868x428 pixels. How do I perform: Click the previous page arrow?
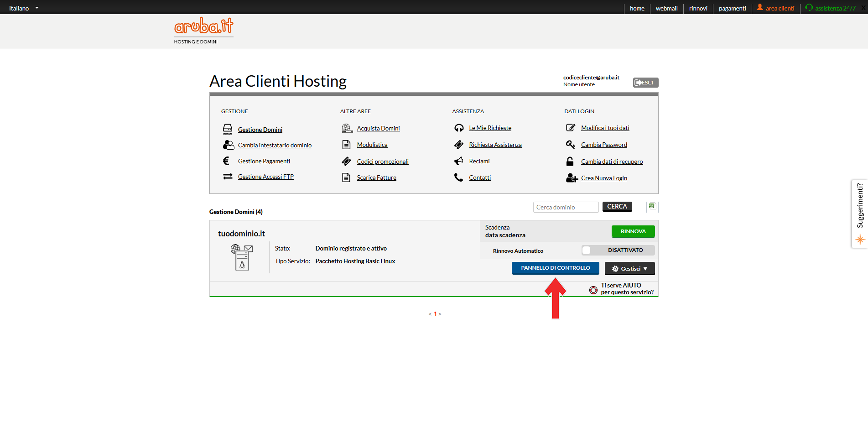click(x=430, y=314)
